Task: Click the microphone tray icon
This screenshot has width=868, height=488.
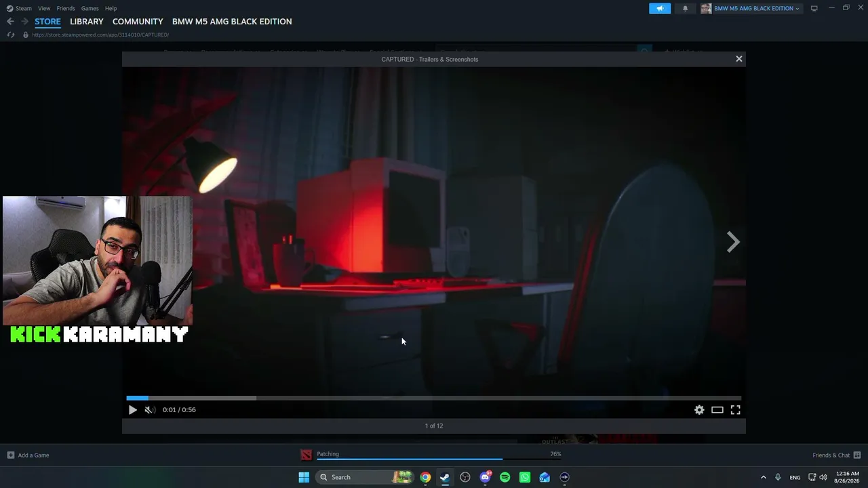Action: coord(778,477)
